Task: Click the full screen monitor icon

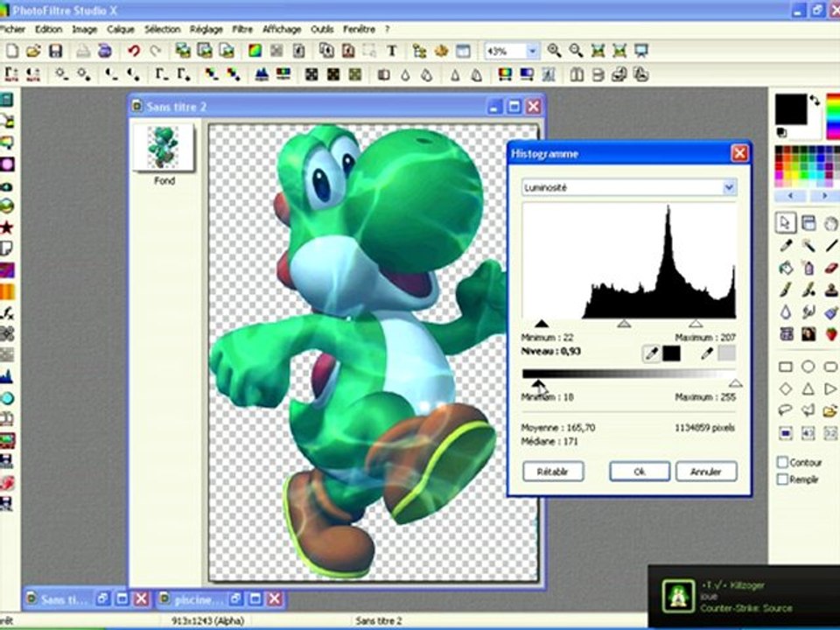Action: tap(641, 51)
